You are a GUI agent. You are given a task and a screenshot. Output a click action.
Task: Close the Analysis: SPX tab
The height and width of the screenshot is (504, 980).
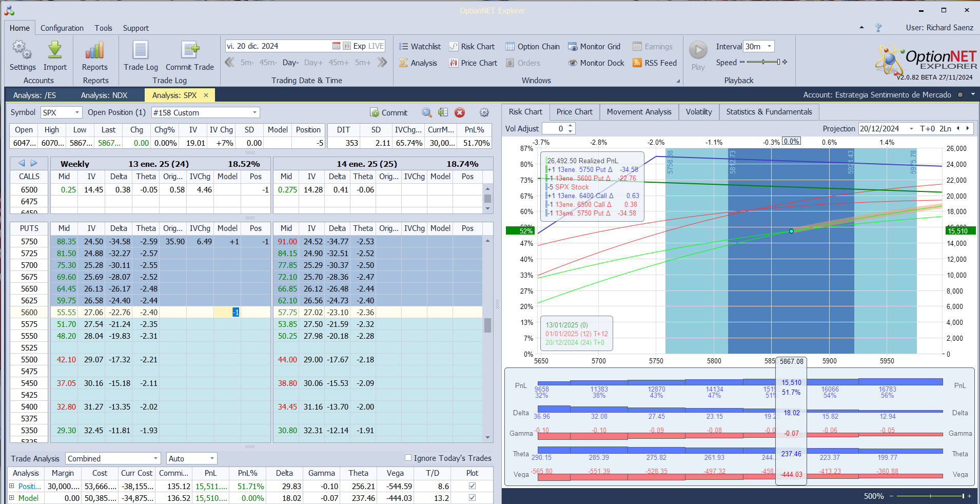pos(206,95)
